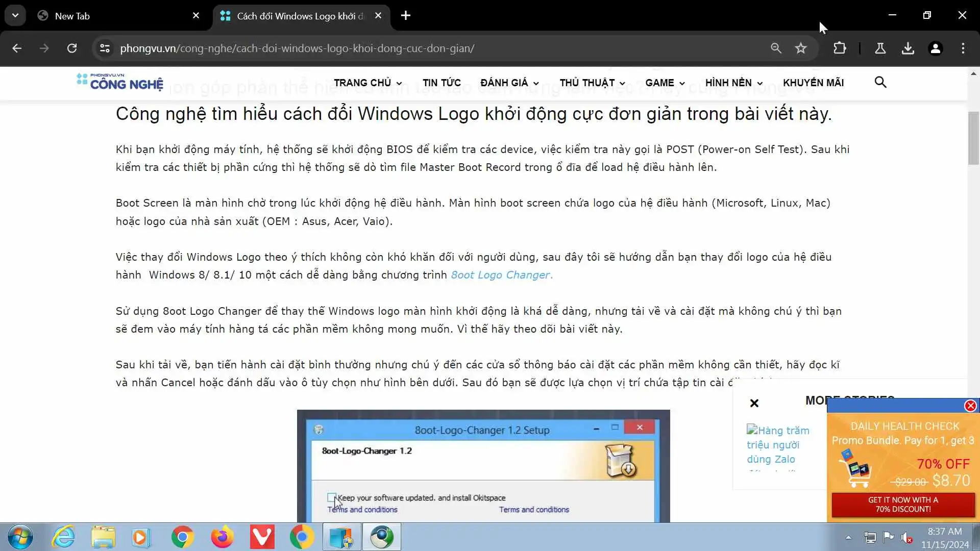This screenshot has width=980, height=551.
Task: Follow the 8oot Logo Changer link
Action: (501, 275)
